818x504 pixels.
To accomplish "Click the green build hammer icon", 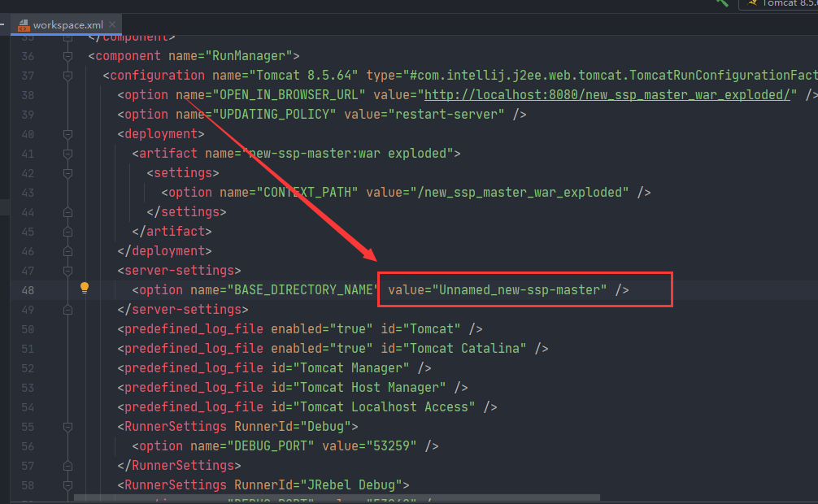I will pyautogui.click(x=722, y=2).
